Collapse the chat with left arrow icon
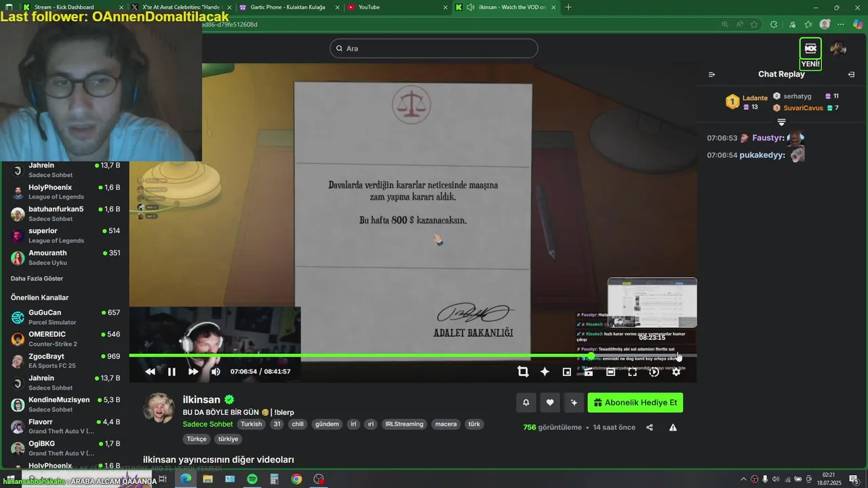This screenshot has width=868, height=488. [711, 75]
